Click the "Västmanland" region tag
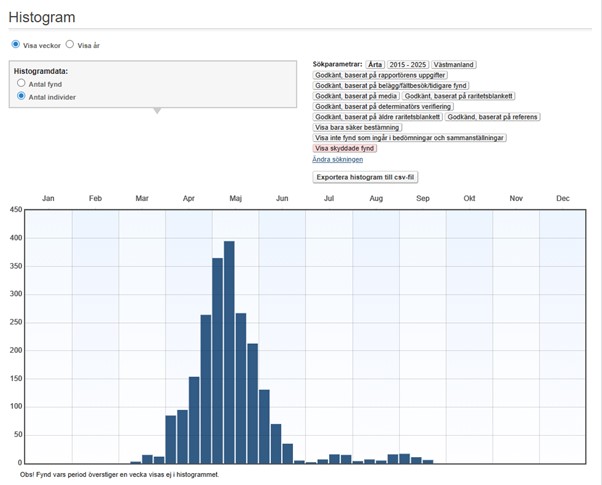 pos(454,64)
